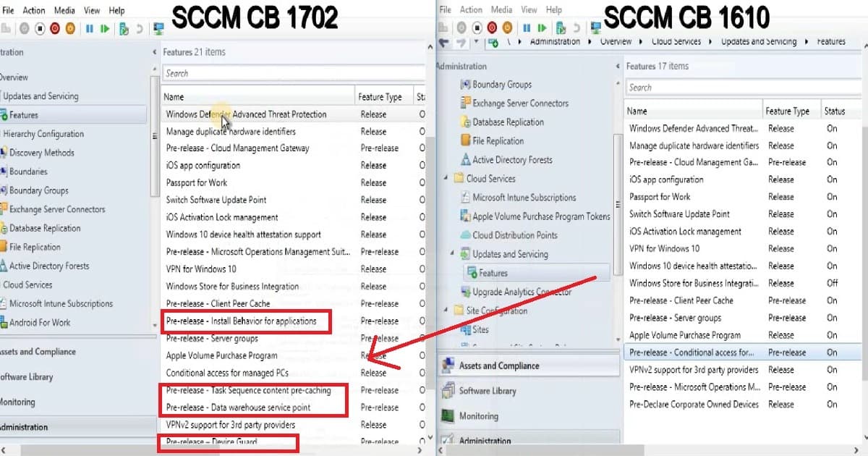Click green Reset icon in right 1610 toolbar
868x456 pixels.
(542, 28)
